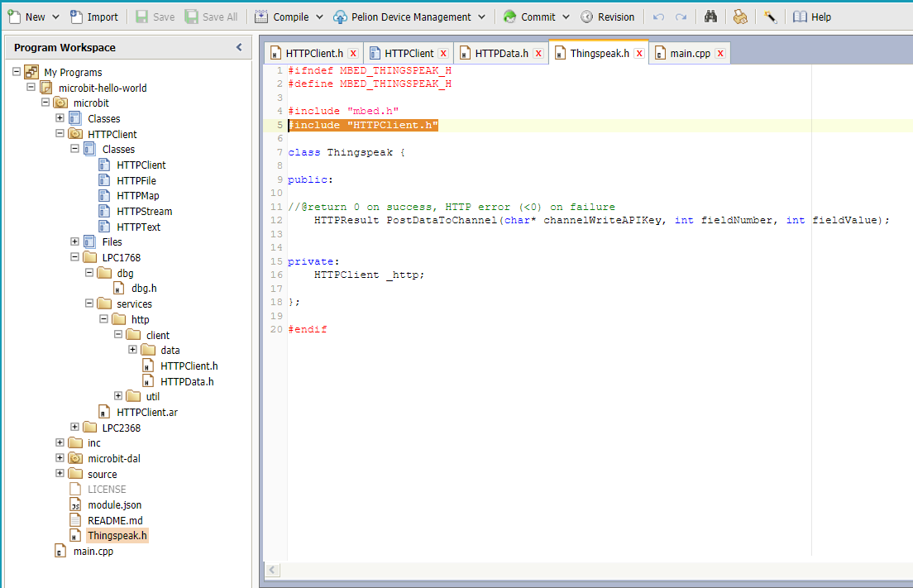
Task: Collapse the LPC1768 folder
Action: [74, 256]
